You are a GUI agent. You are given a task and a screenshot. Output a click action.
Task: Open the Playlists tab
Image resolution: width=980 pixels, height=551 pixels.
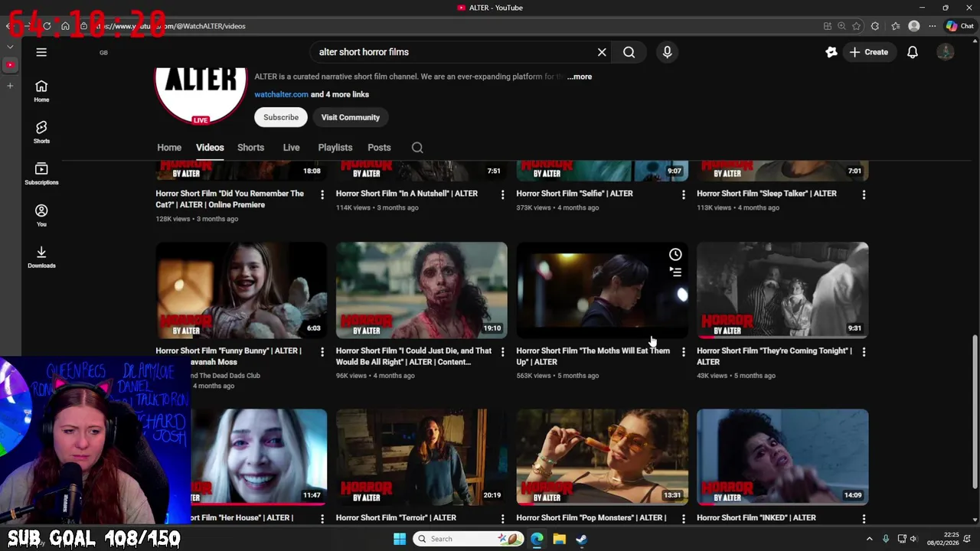click(x=335, y=148)
